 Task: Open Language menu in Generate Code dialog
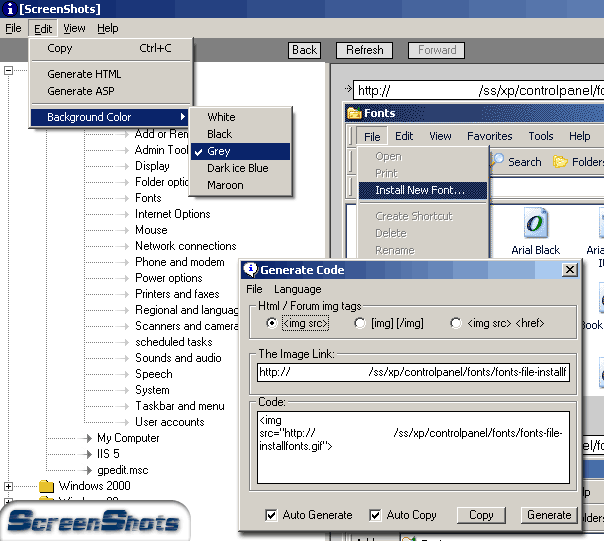(298, 289)
